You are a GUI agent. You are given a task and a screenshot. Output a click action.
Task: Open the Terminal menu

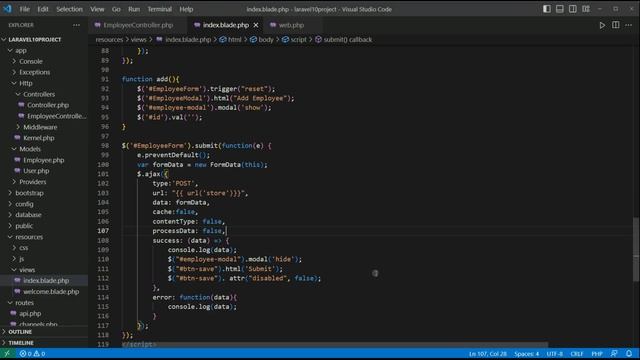pos(160,9)
